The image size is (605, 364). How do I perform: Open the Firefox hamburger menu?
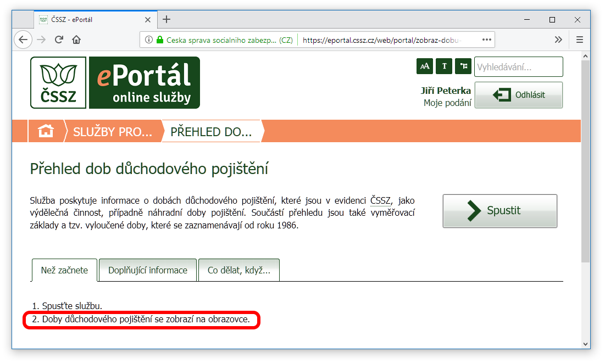pyautogui.click(x=580, y=40)
